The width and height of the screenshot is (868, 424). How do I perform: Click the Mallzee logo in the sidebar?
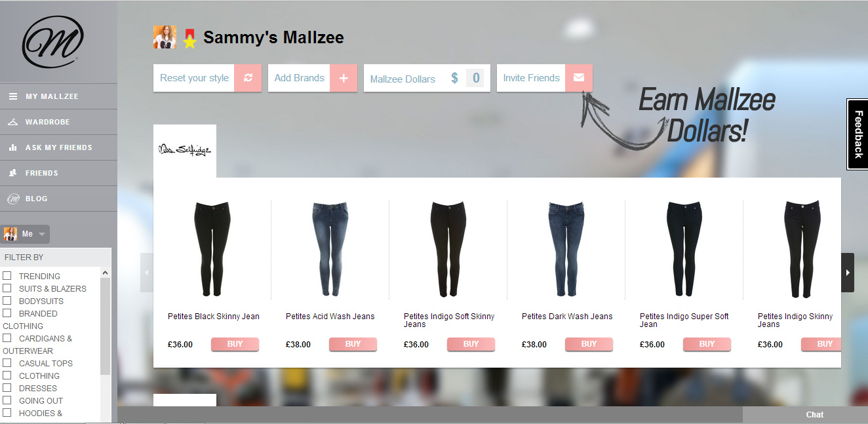(53, 42)
